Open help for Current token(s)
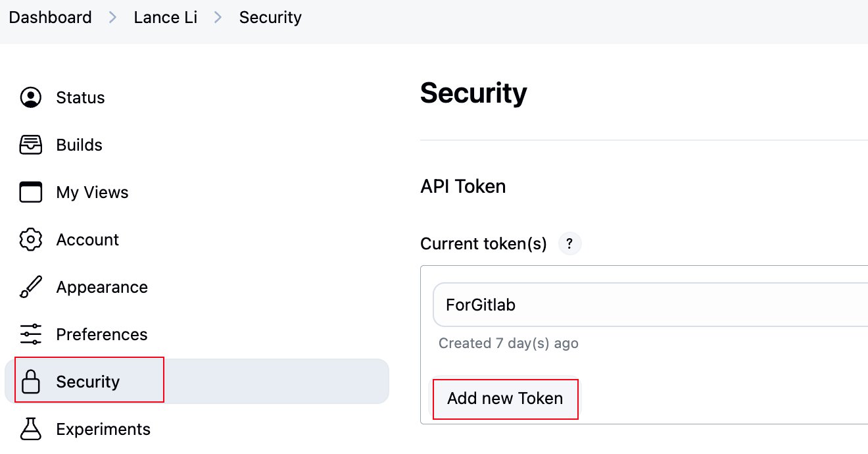The image size is (868, 454). 569,244
